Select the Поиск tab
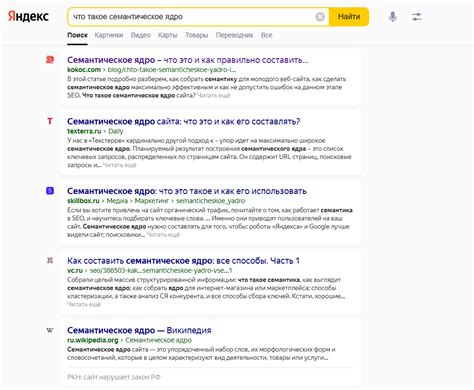 [77, 35]
